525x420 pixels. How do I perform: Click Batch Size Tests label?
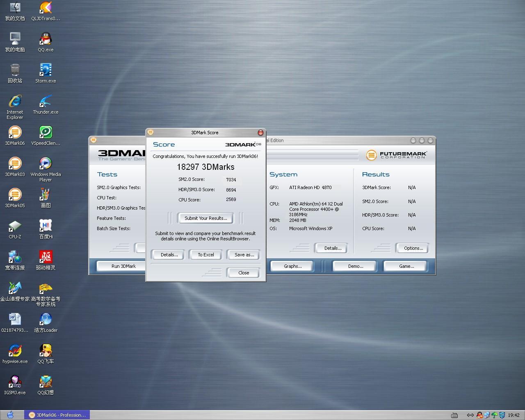tap(114, 228)
